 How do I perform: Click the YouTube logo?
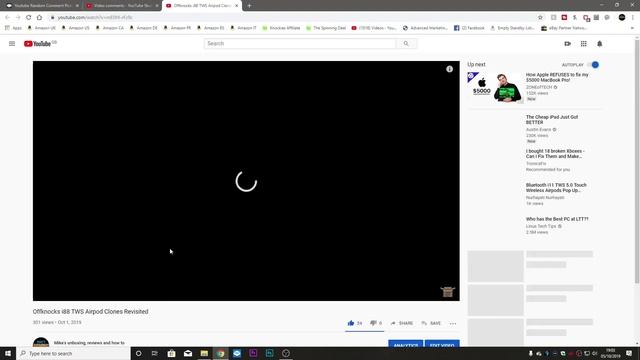[37, 44]
